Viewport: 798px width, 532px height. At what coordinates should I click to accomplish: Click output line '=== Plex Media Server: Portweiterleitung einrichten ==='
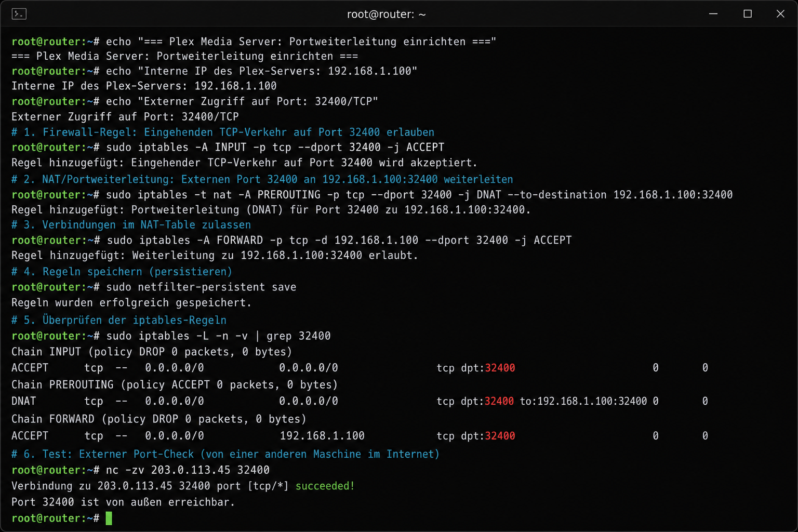tap(185, 56)
